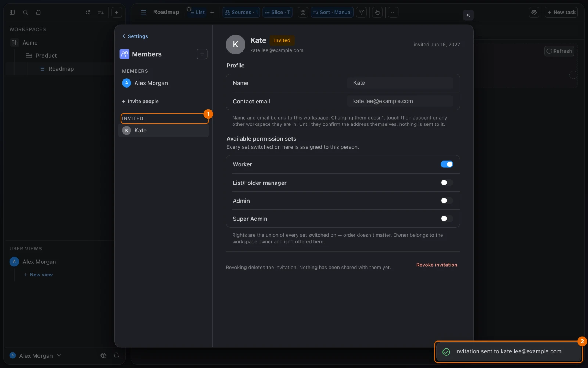Image resolution: width=588 pixels, height=368 pixels.
Task: Edit the Name field containing Kate
Action: click(400, 83)
